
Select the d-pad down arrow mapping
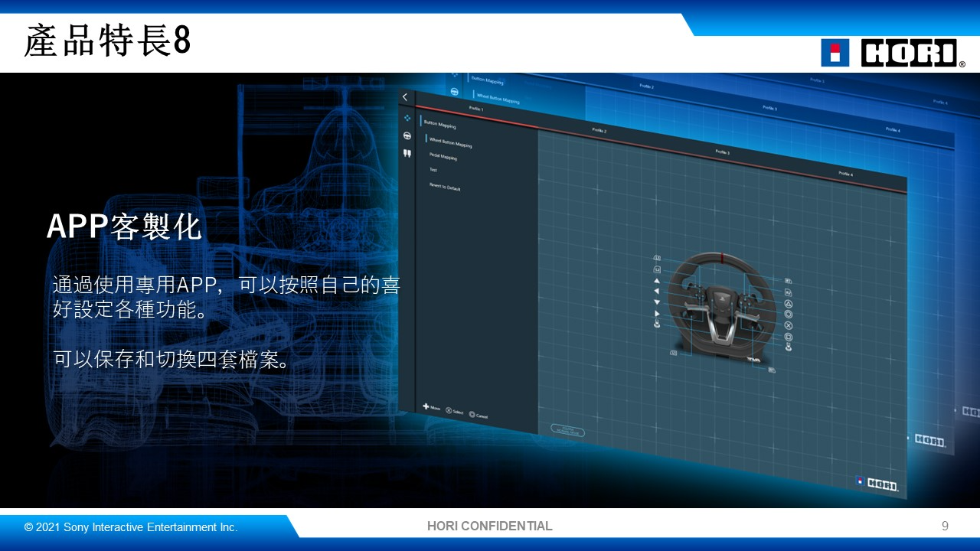pos(657,302)
